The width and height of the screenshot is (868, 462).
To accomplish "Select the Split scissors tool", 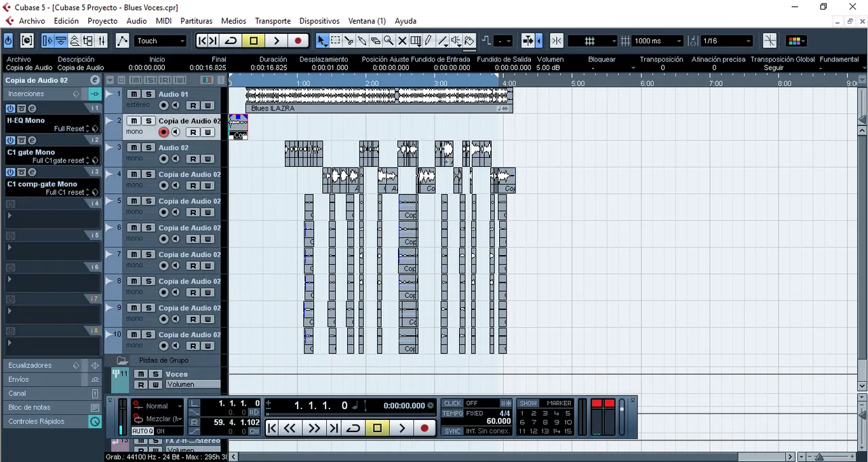I will (349, 41).
